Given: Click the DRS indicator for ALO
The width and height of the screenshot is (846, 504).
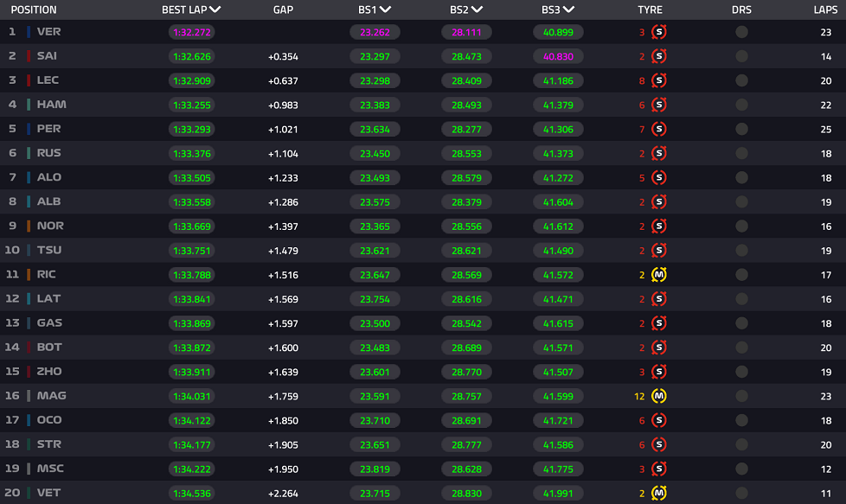Looking at the screenshot, I should 742,177.
